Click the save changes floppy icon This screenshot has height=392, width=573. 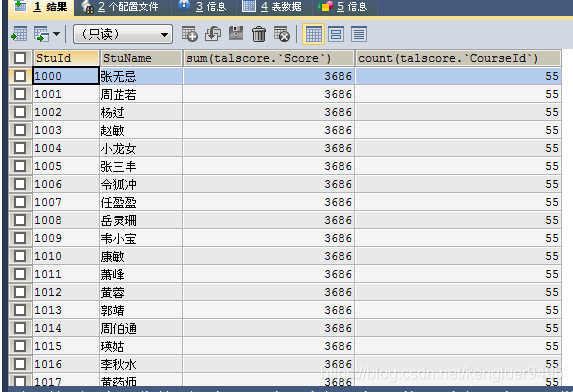[x=236, y=34]
